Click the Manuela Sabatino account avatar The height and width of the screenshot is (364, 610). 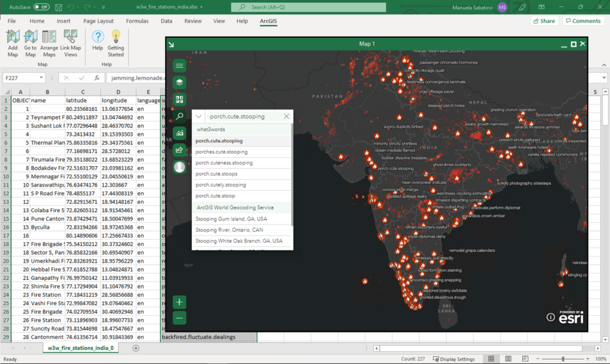(x=502, y=7)
